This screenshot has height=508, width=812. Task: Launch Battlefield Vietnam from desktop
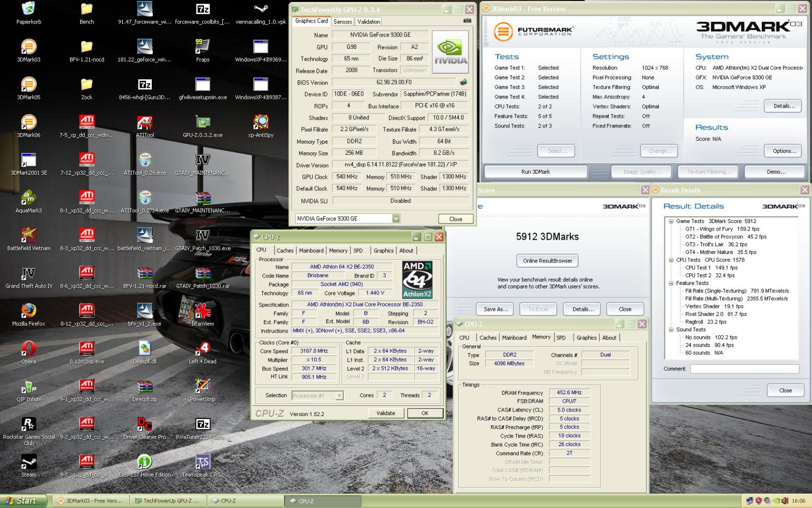28,236
